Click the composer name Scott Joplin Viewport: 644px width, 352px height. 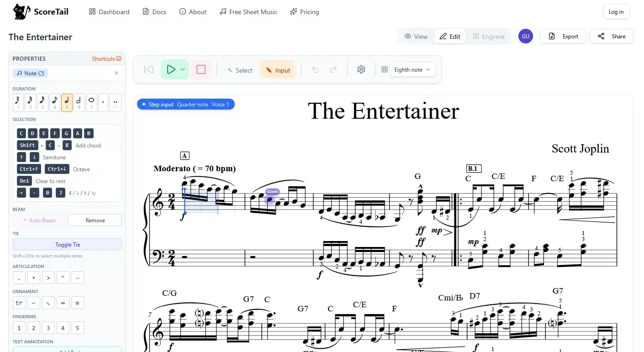[x=580, y=148]
